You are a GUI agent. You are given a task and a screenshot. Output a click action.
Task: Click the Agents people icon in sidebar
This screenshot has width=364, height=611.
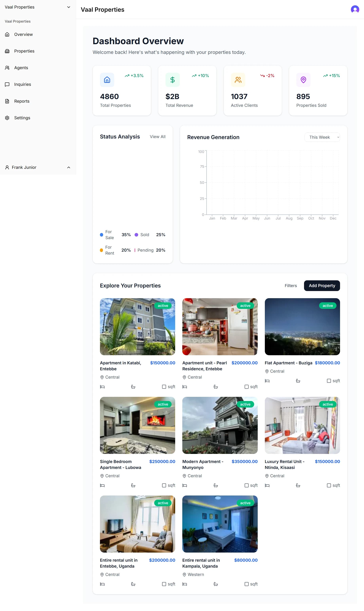click(7, 68)
